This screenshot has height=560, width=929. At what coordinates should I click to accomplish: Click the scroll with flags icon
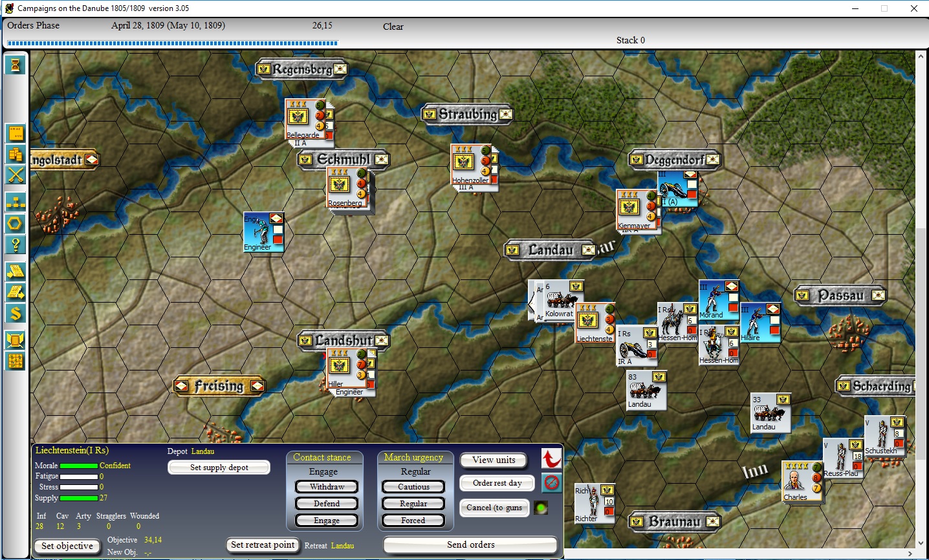16,340
